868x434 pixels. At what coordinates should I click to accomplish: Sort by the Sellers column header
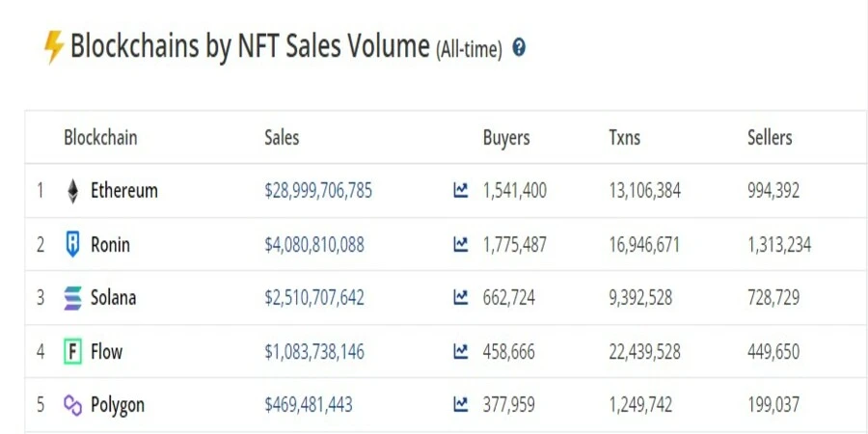point(770,138)
